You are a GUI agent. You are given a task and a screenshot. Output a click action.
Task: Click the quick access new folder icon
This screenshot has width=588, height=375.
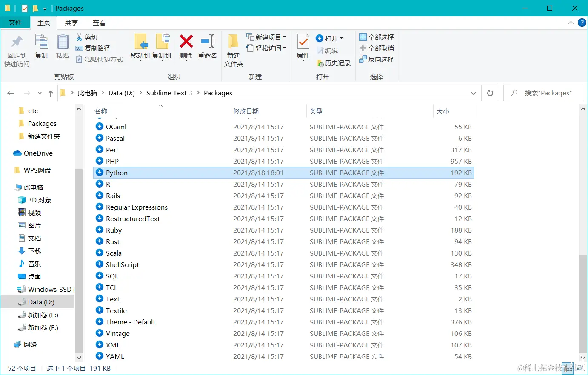pyautogui.click(x=35, y=8)
